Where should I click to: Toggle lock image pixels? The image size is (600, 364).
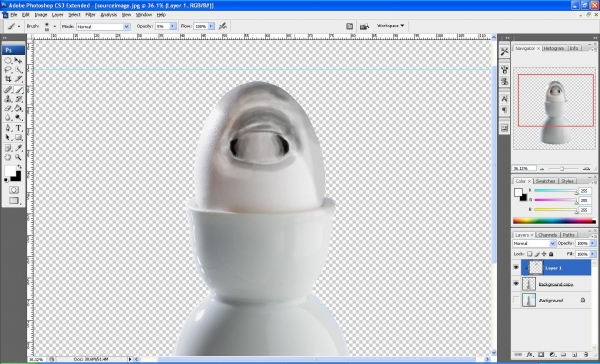tap(537, 254)
